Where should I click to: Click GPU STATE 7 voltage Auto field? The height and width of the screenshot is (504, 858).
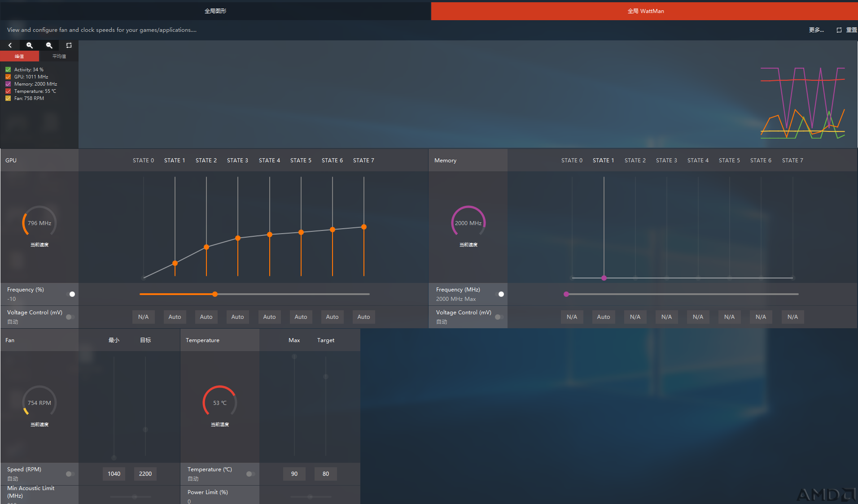[x=363, y=317]
